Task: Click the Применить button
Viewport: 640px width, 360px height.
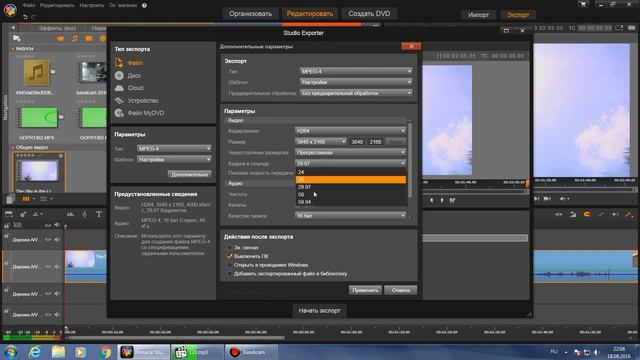Action: pyautogui.click(x=365, y=290)
